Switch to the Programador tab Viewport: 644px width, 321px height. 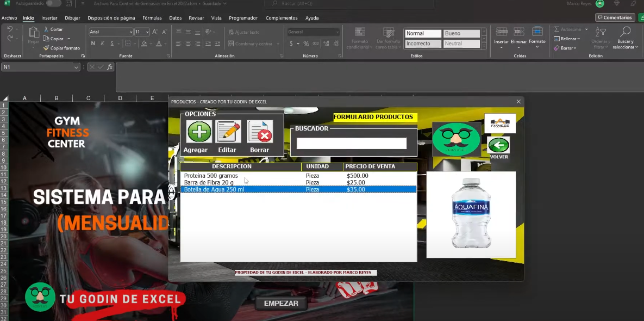243,18
